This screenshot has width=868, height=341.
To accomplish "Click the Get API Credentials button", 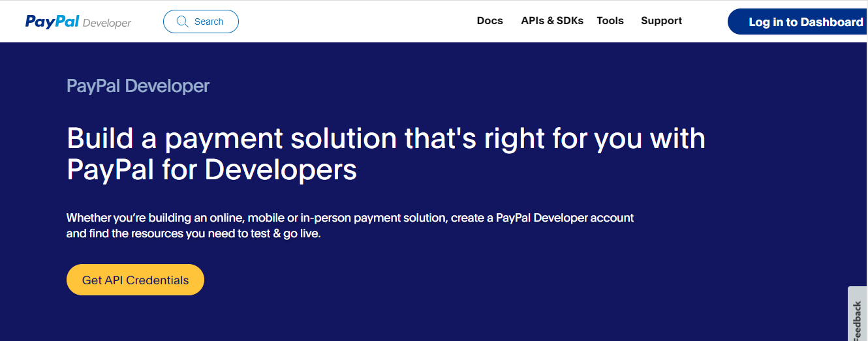I will (135, 280).
